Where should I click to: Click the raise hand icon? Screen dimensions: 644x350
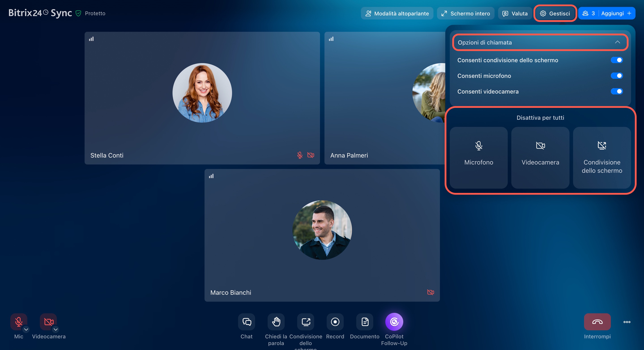click(x=276, y=322)
